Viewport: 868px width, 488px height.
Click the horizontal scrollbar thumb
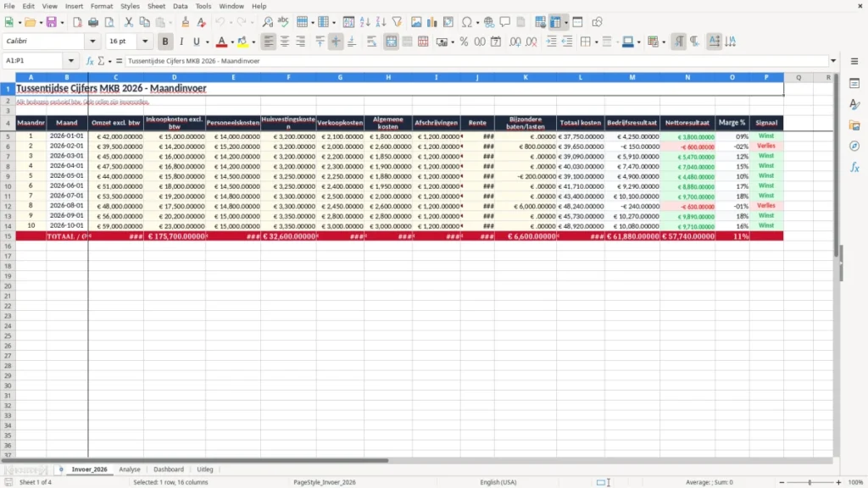[x=195, y=460]
